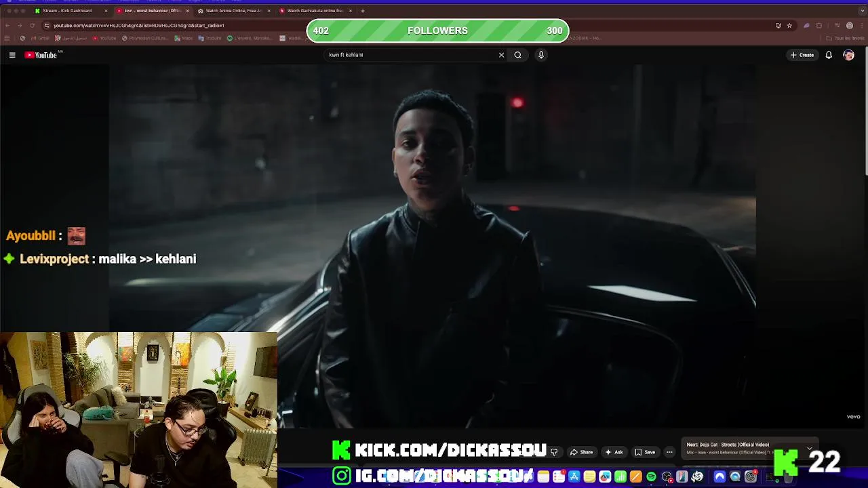Open System Settings from the dock
The width and height of the screenshot is (868, 488).
point(751,476)
